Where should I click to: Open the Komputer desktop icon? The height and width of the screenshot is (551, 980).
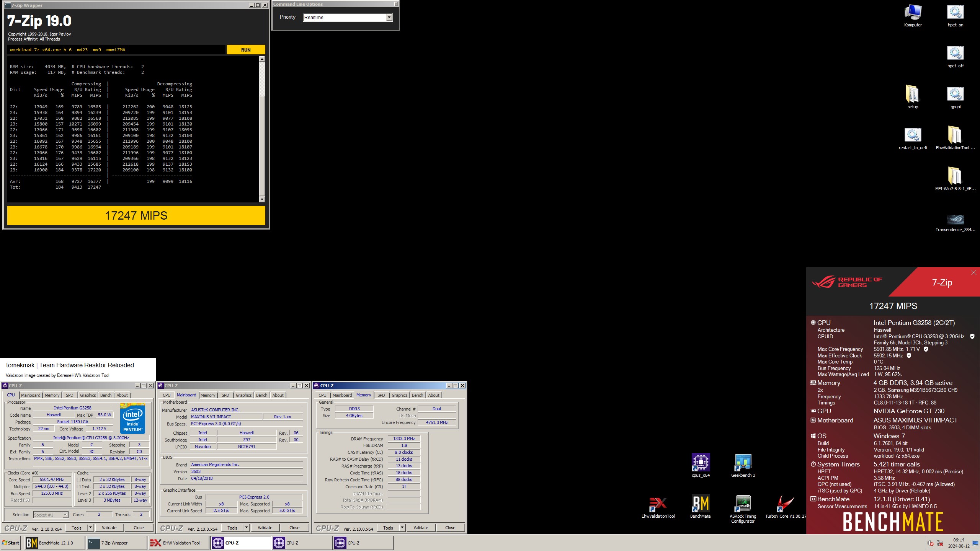[913, 15]
